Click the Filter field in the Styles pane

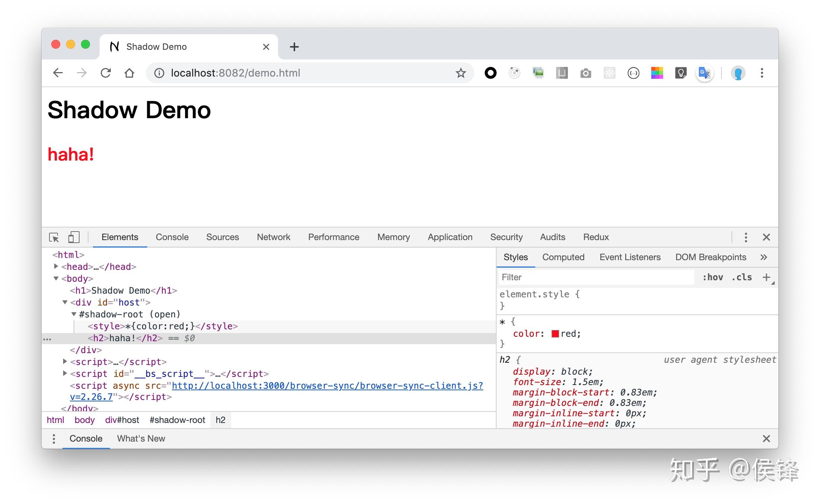595,277
